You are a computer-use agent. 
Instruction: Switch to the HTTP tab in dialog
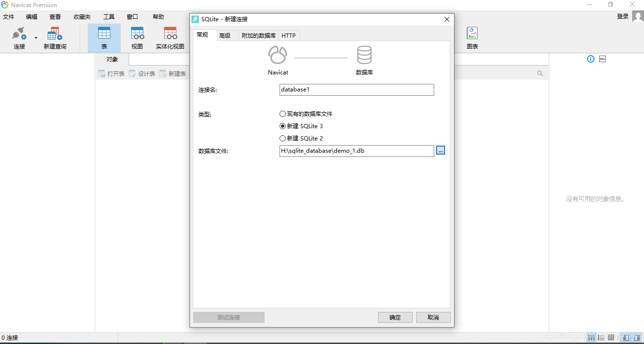click(289, 35)
